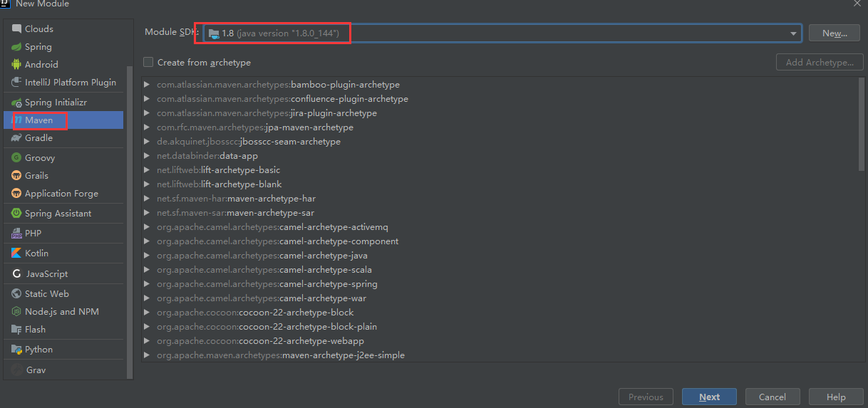Click the Static Web globe icon
868x408 pixels.
[x=17, y=294]
